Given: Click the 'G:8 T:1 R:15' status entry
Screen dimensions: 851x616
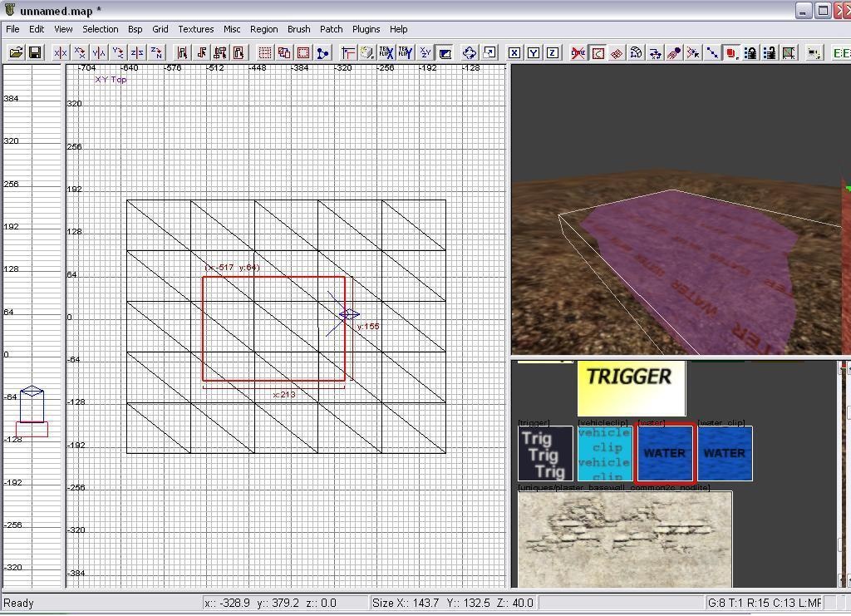Looking at the screenshot, I should (765, 603).
